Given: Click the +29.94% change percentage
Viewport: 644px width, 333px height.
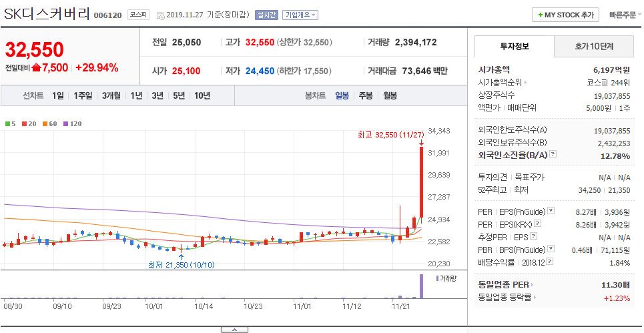Looking at the screenshot, I should click(97, 68).
